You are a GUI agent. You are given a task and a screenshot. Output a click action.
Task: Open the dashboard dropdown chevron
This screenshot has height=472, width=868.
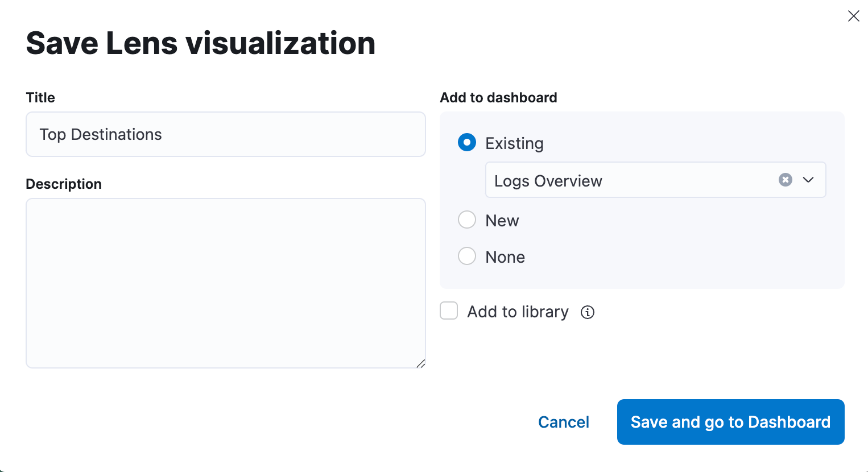click(808, 180)
